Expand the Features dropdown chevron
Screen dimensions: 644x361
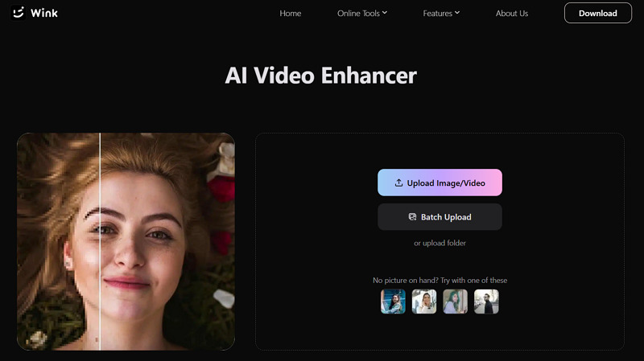(x=457, y=13)
